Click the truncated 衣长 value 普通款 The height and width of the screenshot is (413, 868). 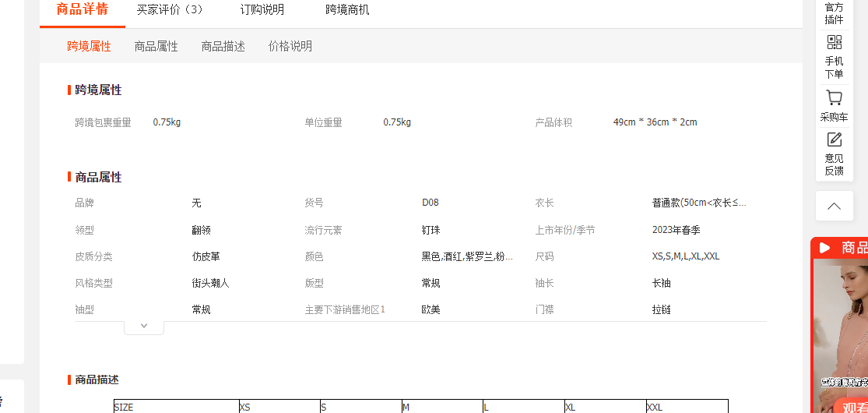tap(698, 203)
